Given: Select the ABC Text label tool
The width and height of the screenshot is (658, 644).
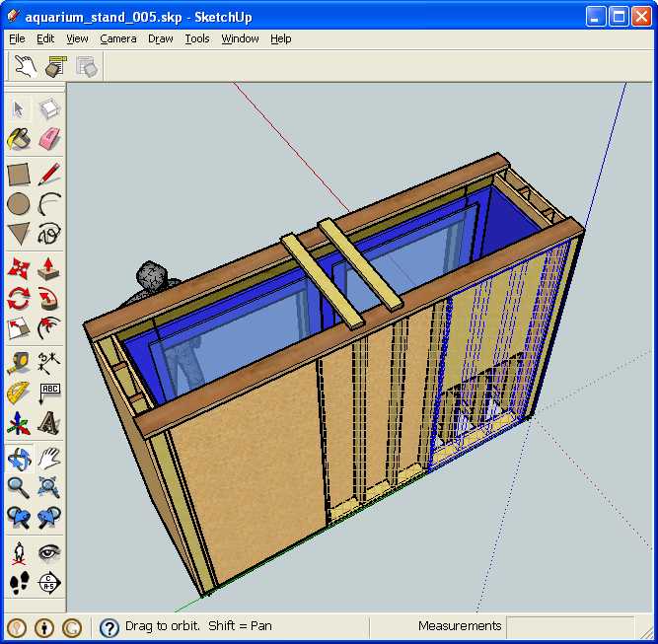Looking at the screenshot, I should tap(49, 394).
